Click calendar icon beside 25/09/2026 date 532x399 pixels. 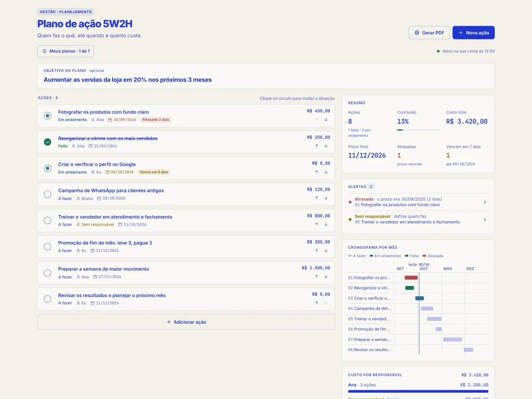pos(90,146)
